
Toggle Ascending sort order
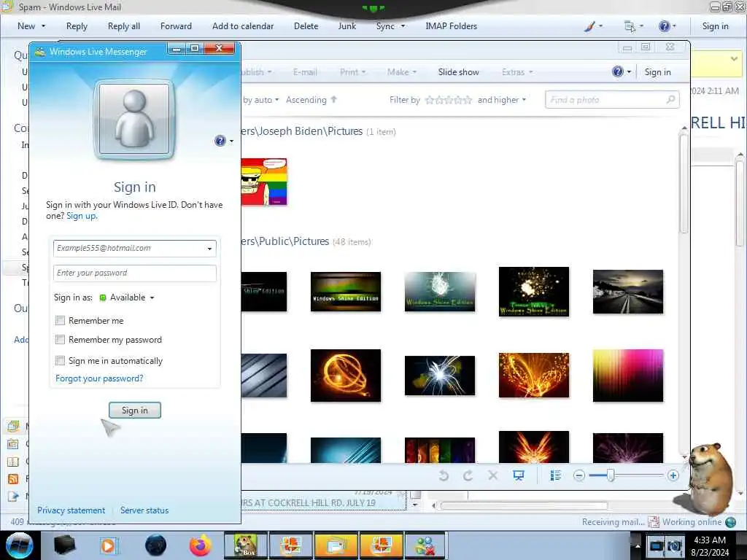tap(311, 99)
